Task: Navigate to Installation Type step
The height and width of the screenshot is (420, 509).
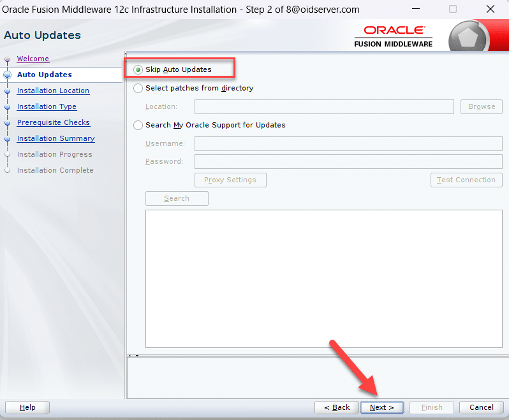Action: 47,106
